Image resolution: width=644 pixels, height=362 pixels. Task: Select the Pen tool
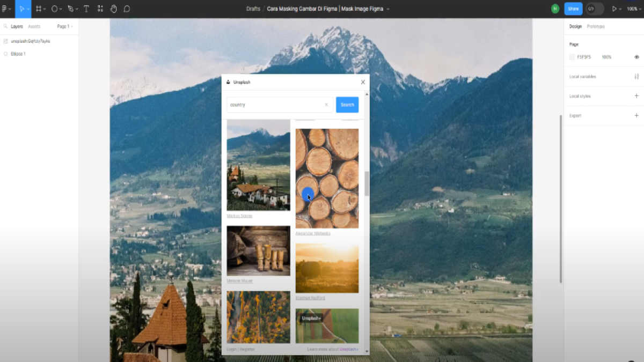click(70, 9)
